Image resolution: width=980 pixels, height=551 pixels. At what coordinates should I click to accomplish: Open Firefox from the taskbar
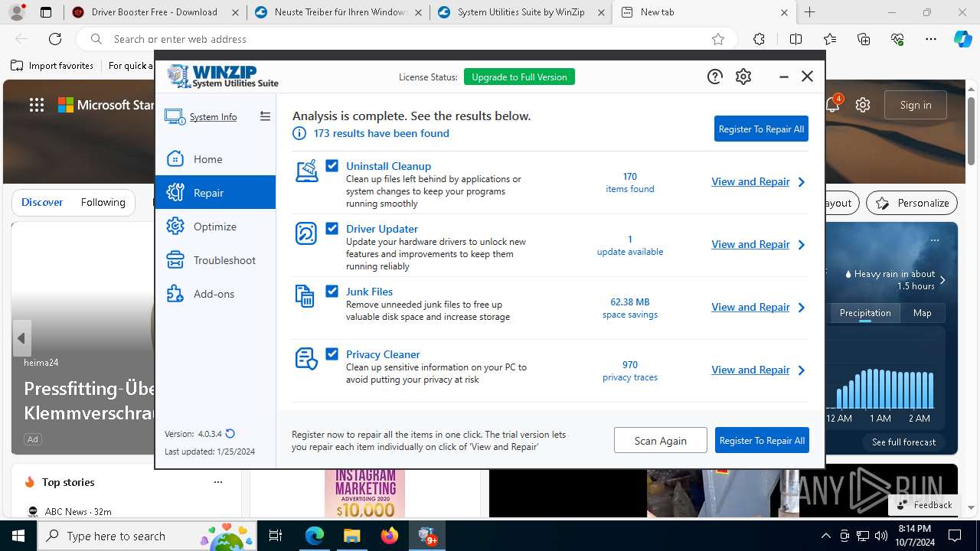pyautogui.click(x=390, y=536)
